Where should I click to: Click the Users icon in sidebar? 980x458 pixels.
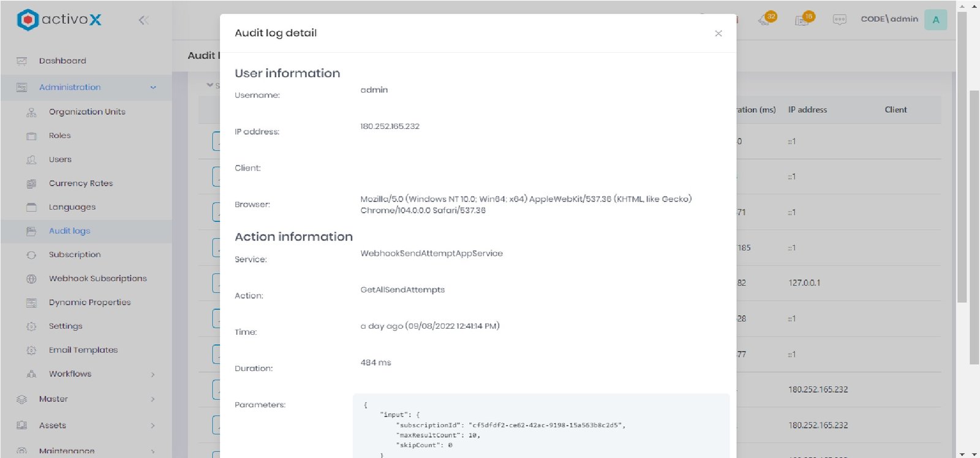click(31, 160)
